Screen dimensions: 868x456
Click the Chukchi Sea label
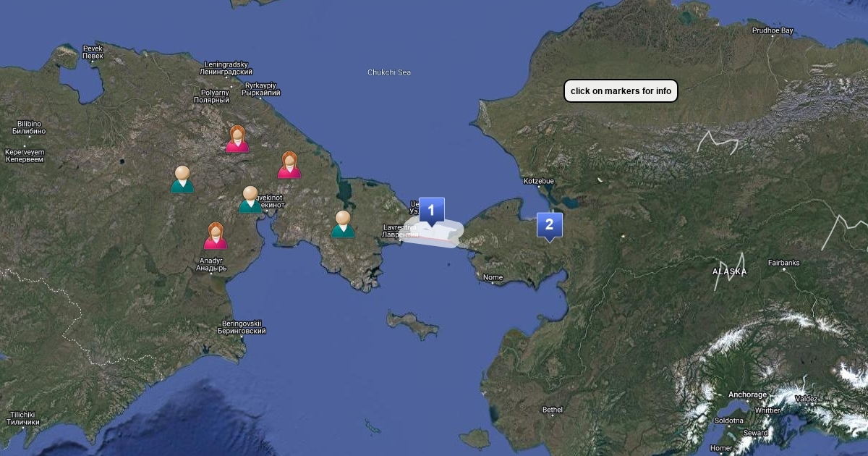tap(389, 72)
